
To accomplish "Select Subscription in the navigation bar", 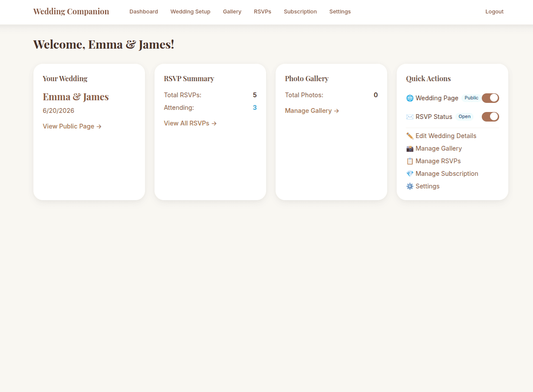I will [300, 12].
